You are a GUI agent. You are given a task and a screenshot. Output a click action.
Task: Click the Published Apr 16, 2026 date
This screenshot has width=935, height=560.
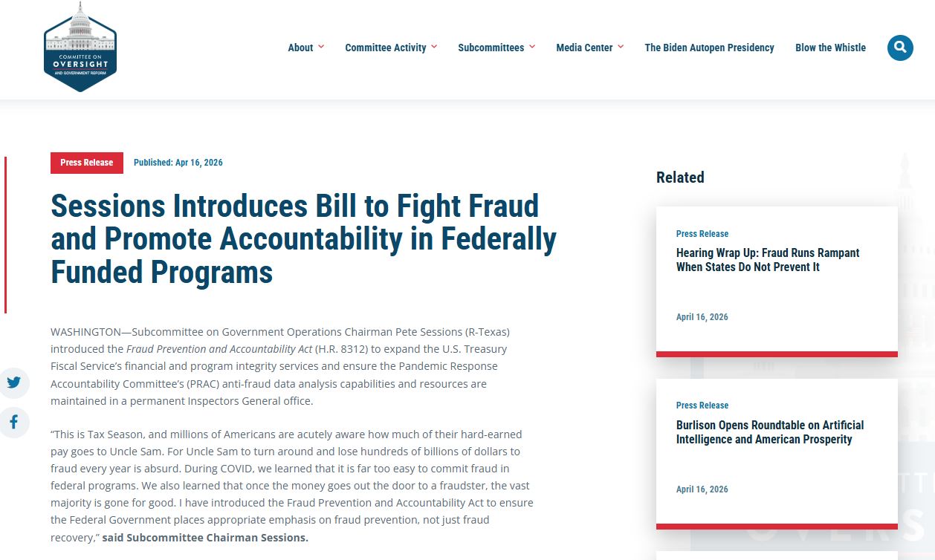178,163
